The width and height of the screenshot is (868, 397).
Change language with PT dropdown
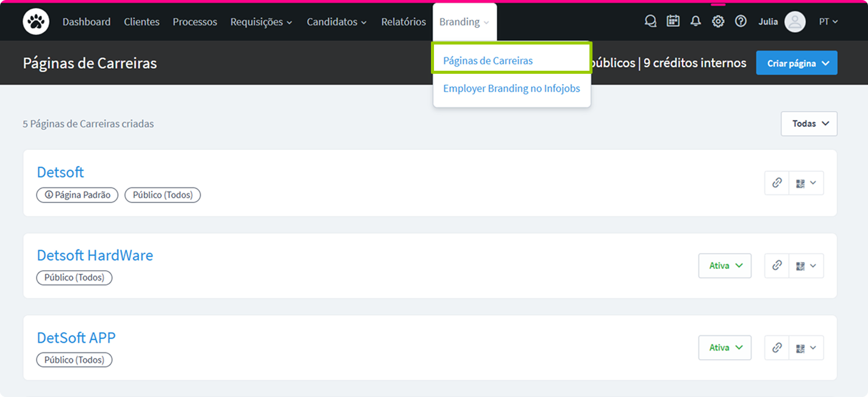tap(828, 22)
